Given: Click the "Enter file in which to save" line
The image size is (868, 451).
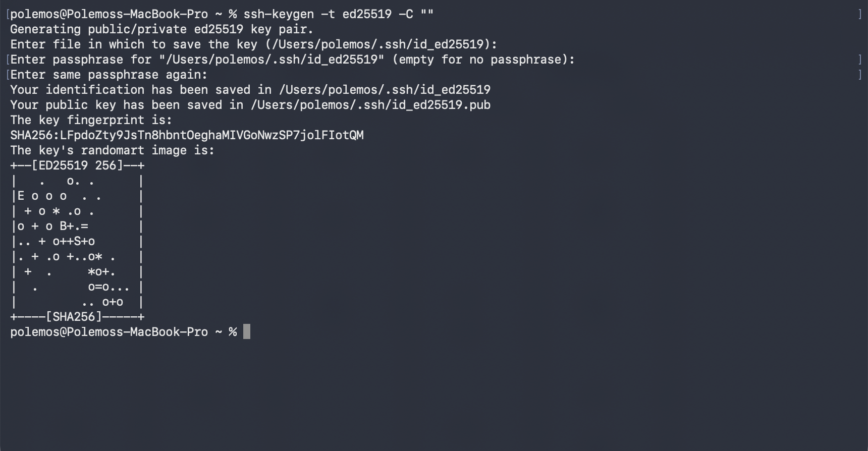Looking at the screenshot, I should [x=253, y=44].
